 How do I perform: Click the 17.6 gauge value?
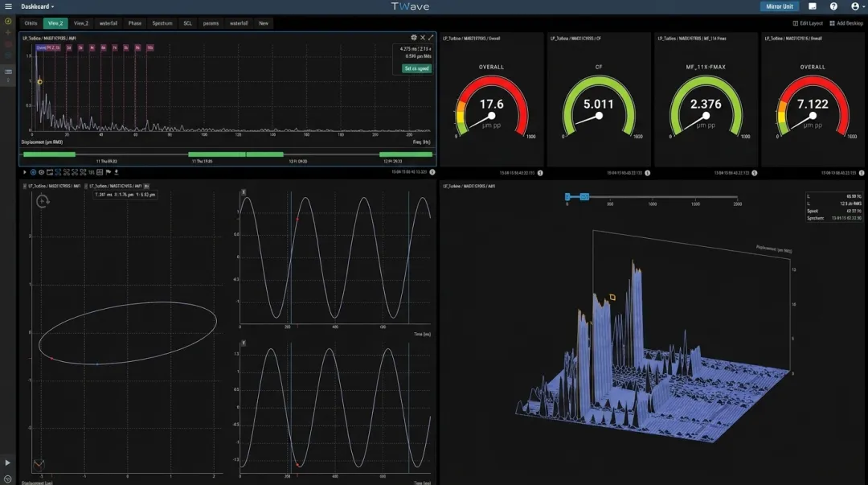click(492, 105)
